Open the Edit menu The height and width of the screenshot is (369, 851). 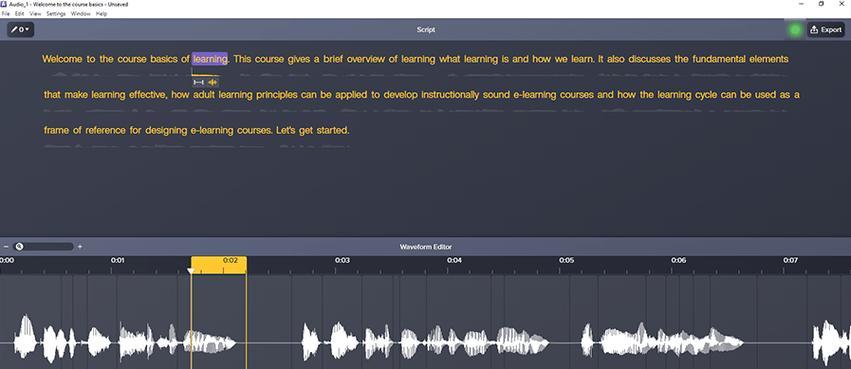tap(20, 14)
